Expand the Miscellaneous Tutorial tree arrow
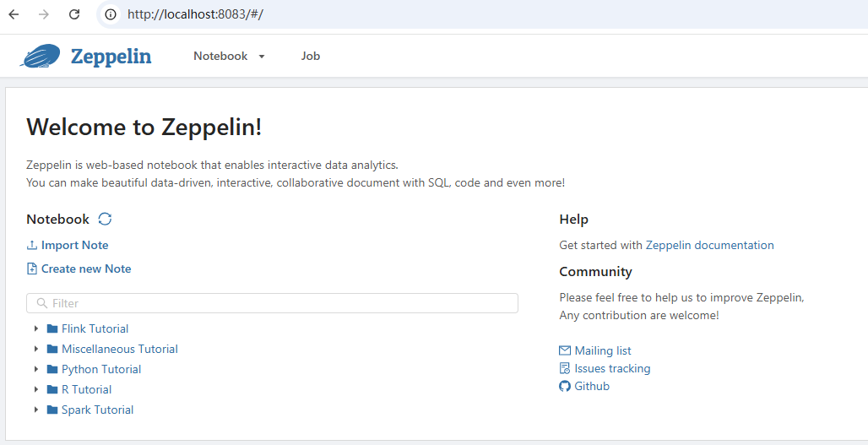The width and height of the screenshot is (868, 445). [x=35, y=349]
